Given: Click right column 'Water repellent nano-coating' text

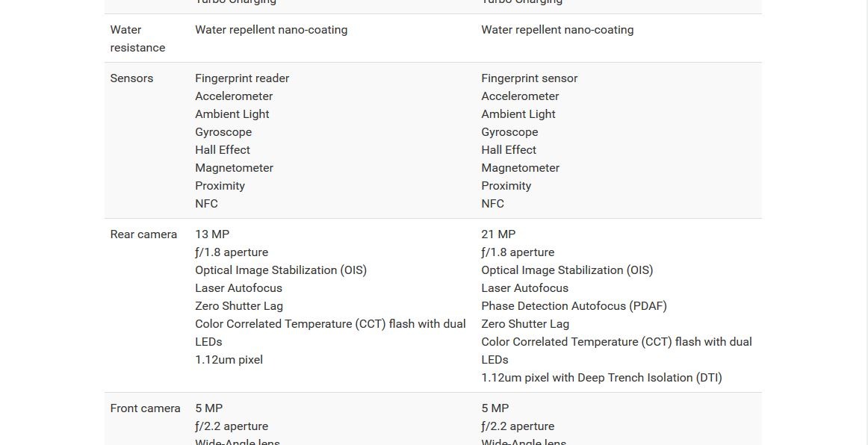Looking at the screenshot, I should (557, 30).
